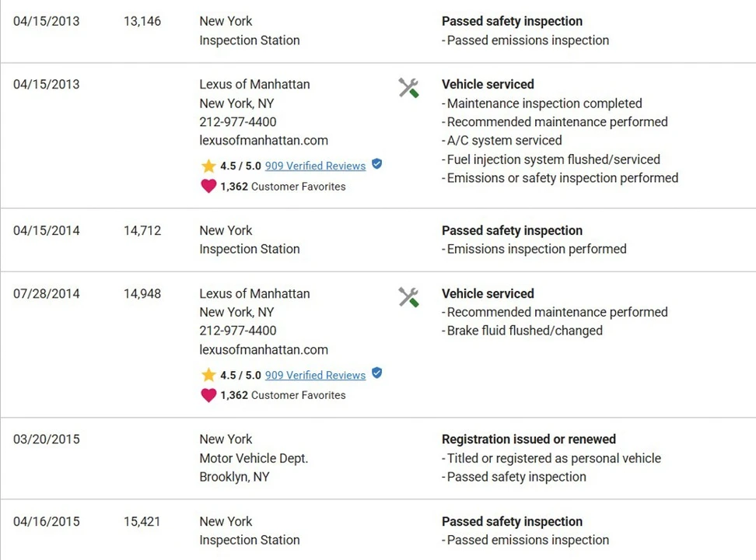Open 909 Verified Reviews link in 04/15/2013 entry

pos(315,166)
